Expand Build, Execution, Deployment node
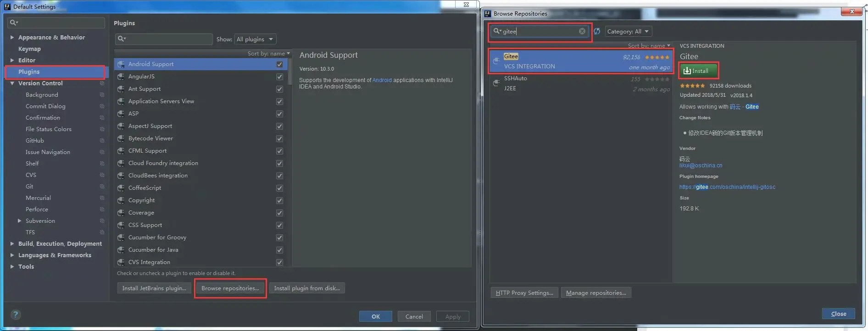Viewport: 868px width, 331px height. tap(12, 244)
